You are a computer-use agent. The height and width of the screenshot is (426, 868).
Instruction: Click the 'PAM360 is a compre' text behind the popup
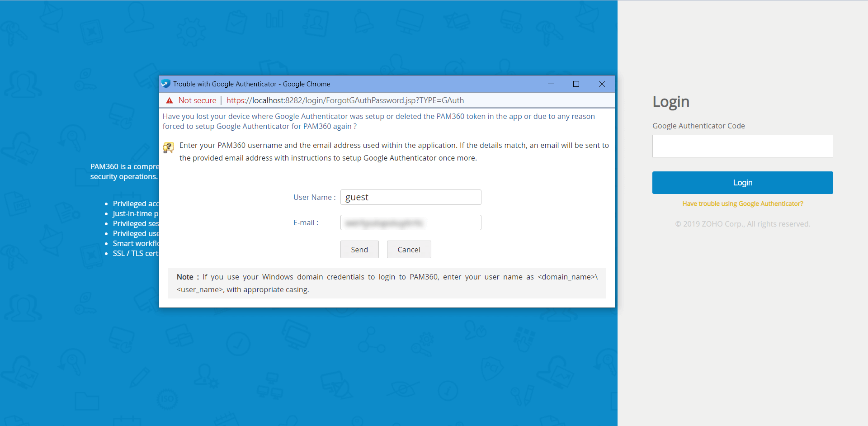coord(124,167)
